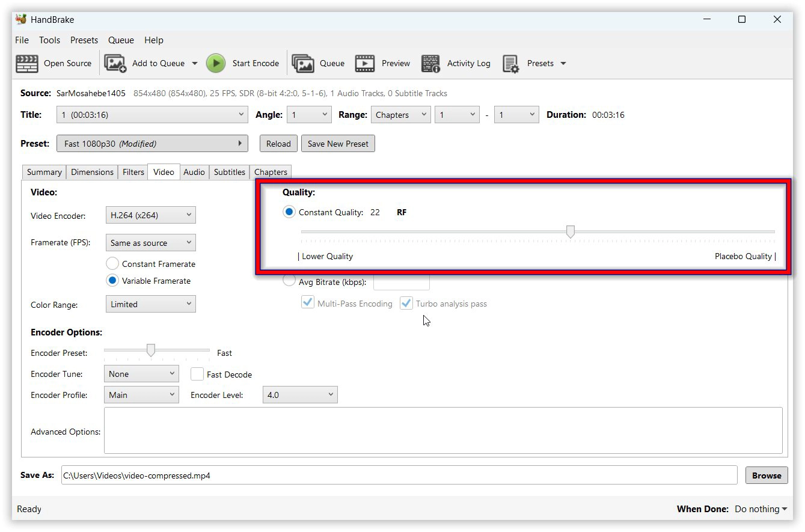Image resolution: width=805 pixels, height=532 pixels.
Task: Open the Presets menu in menu bar
Action: point(84,40)
